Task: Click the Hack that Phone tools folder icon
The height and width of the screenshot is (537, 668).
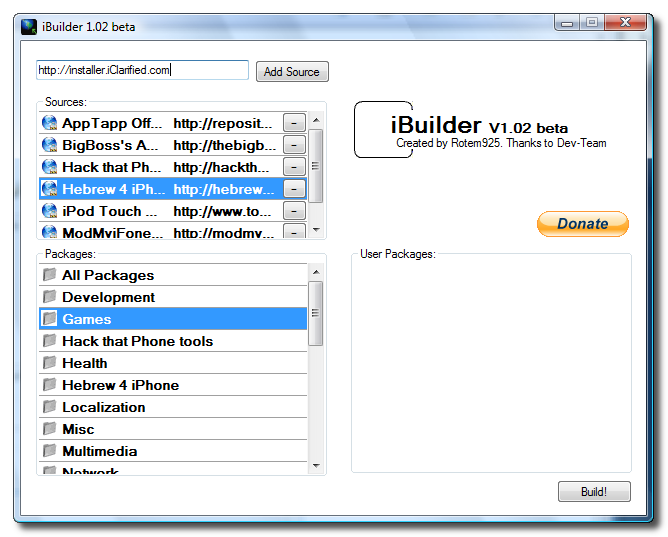Action: 49,341
